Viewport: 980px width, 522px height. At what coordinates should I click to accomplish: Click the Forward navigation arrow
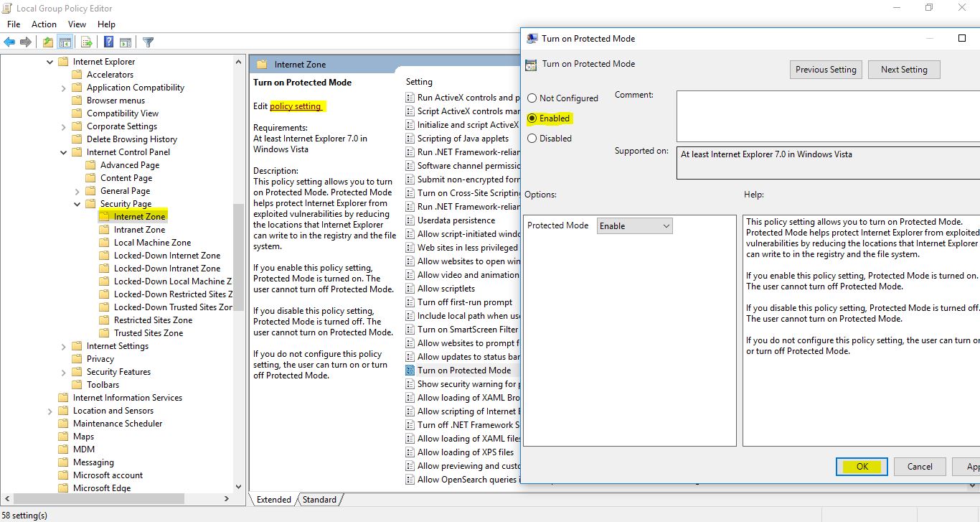(25, 42)
